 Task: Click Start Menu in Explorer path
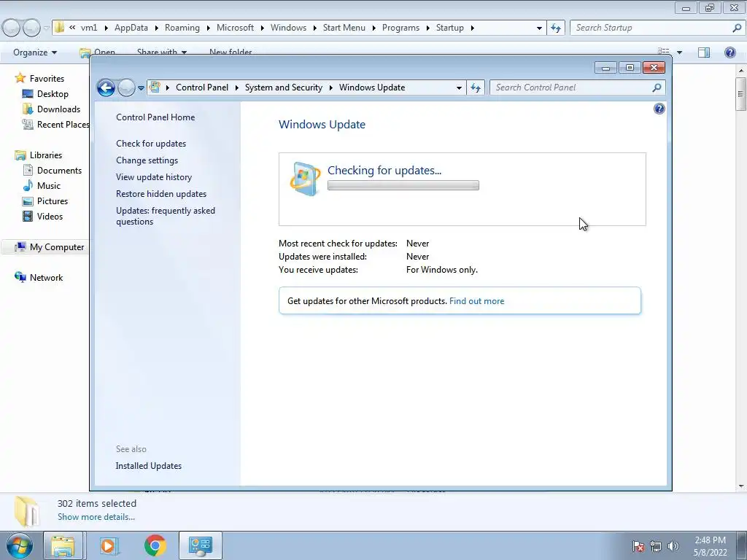[x=344, y=28]
